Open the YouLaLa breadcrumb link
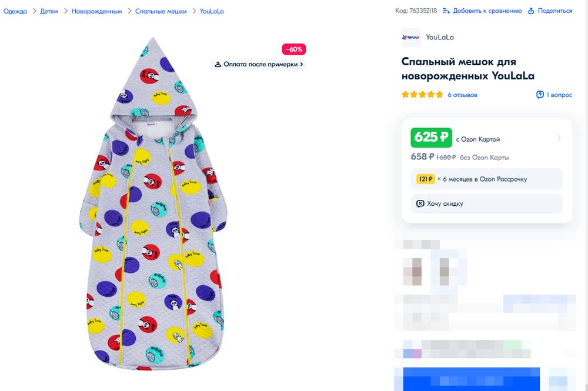 (x=212, y=11)
